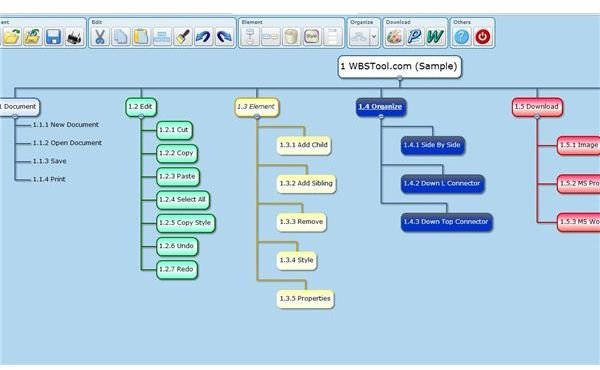The image size is (600, 370).
Task: Collapse the 1.3 Element branch
Action: tap(257, 116)
